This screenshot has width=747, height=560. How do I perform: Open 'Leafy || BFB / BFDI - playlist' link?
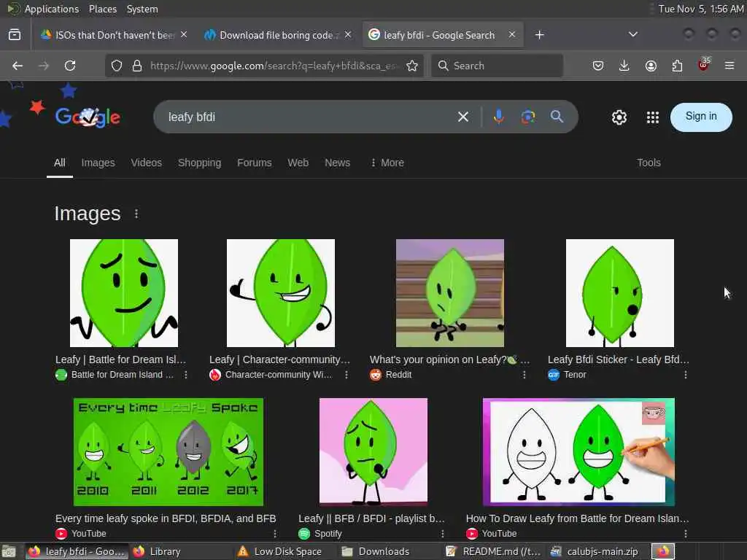click(x=371, y=518)
